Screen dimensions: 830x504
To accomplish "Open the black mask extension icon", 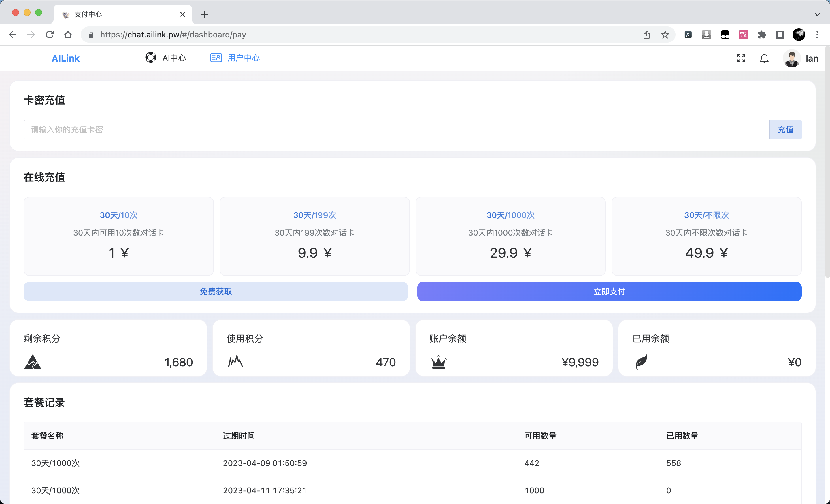I will 725,34.
